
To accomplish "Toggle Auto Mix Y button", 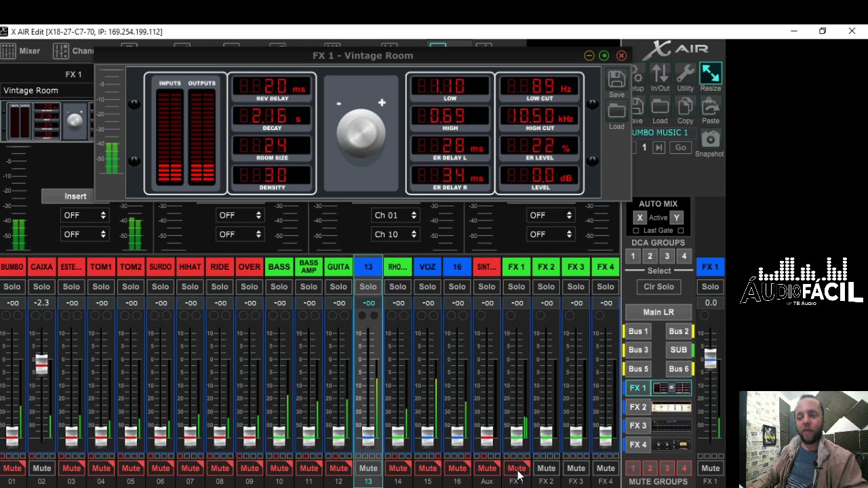I will (676, 218).
